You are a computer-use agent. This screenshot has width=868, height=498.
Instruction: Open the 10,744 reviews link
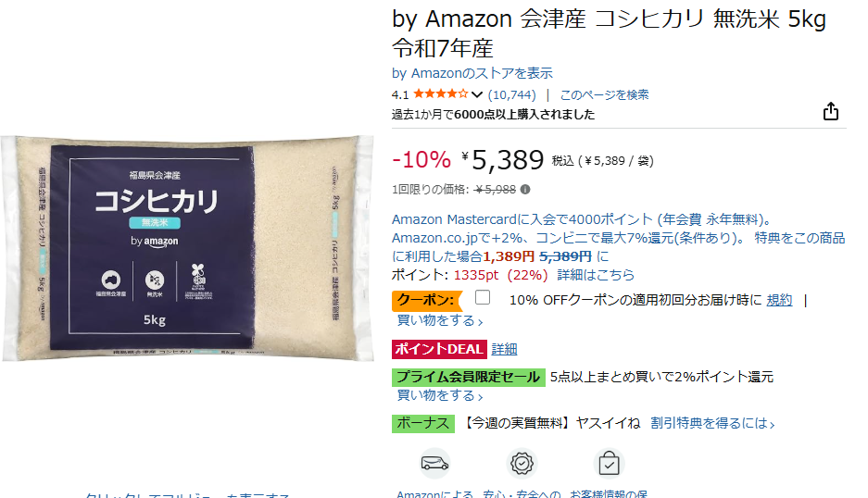[512, 94]
